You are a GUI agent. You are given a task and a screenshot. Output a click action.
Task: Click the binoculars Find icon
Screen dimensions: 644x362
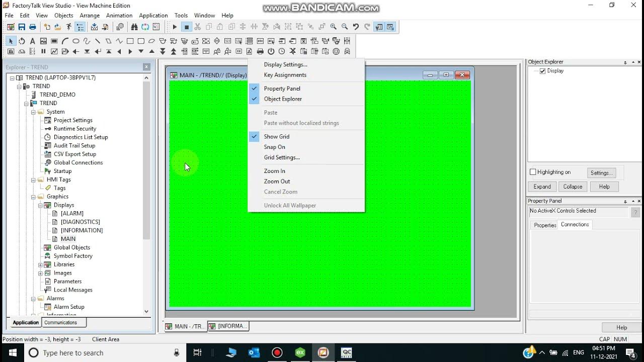point(134,27)
